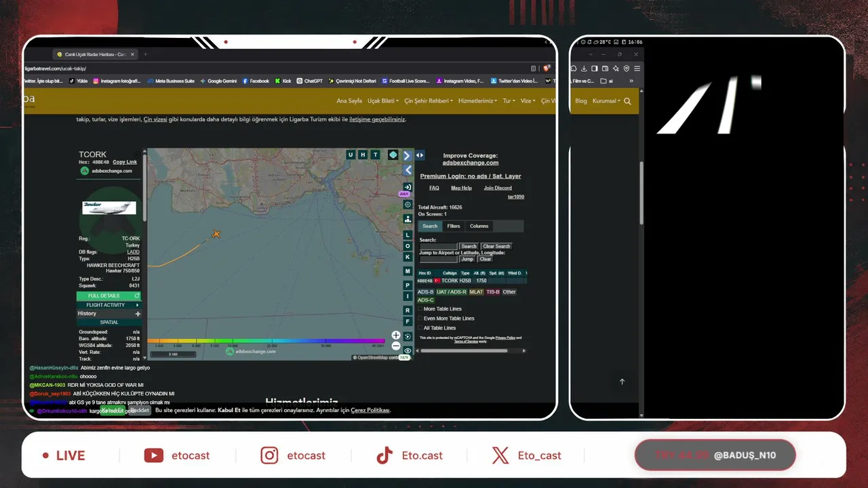Toggle the U map button
The image size is (868, 488).
coord(351,155)
